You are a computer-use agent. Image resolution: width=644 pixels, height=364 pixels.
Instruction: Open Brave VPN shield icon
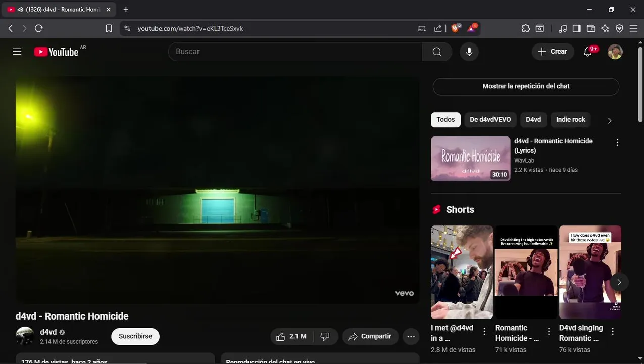point(619,29)
